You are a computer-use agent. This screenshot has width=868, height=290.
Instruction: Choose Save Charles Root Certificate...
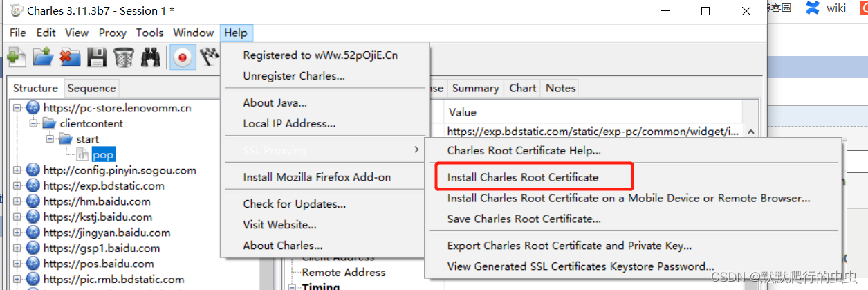coord(633,219)
